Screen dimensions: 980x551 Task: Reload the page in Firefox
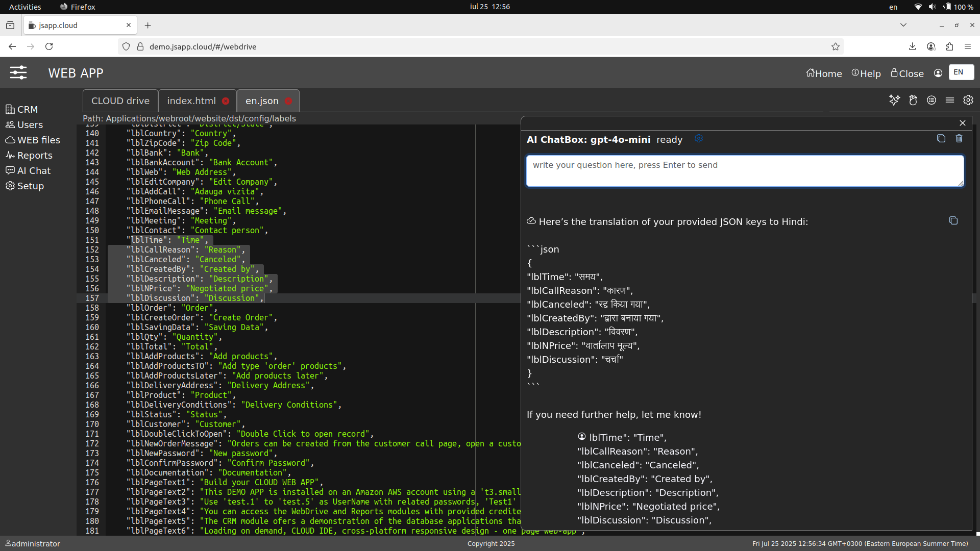[49, 46]
